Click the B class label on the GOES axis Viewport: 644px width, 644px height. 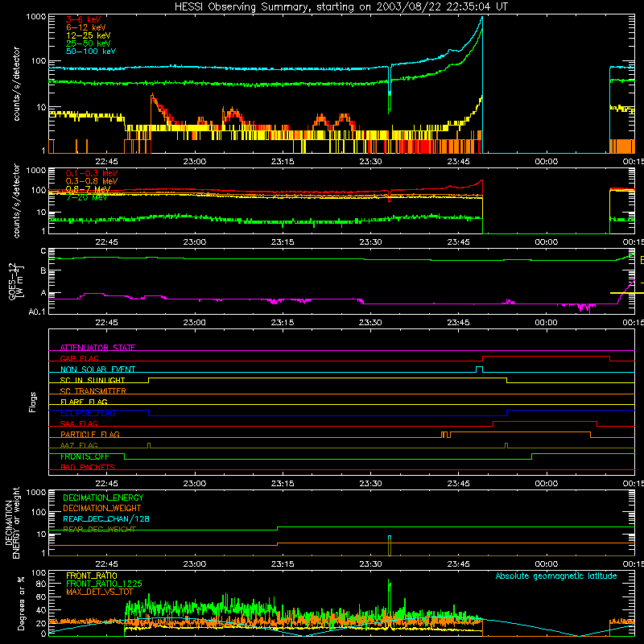pos(43,270)
